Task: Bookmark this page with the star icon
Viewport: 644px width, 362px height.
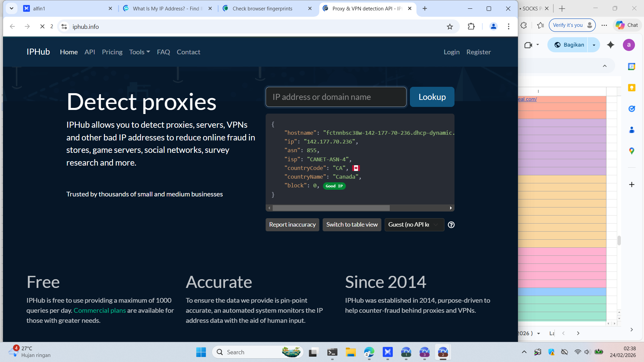Action: [450, 27]
